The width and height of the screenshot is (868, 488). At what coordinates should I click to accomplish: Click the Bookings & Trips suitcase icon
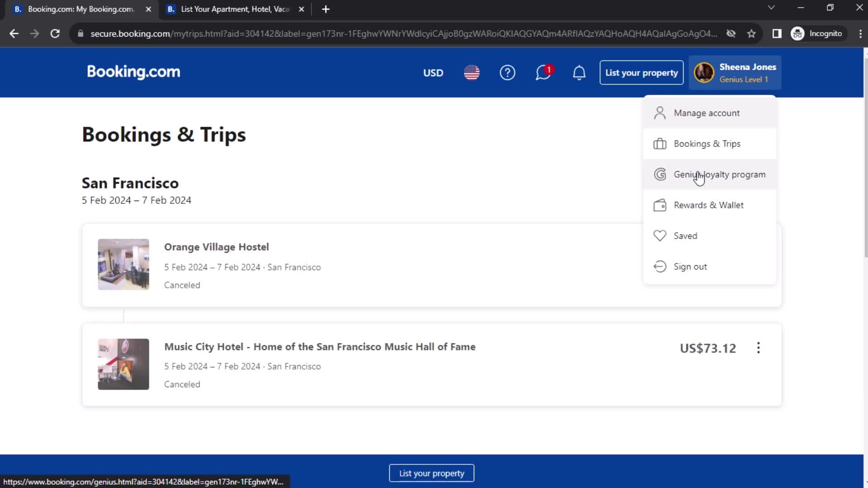point(660,144)
